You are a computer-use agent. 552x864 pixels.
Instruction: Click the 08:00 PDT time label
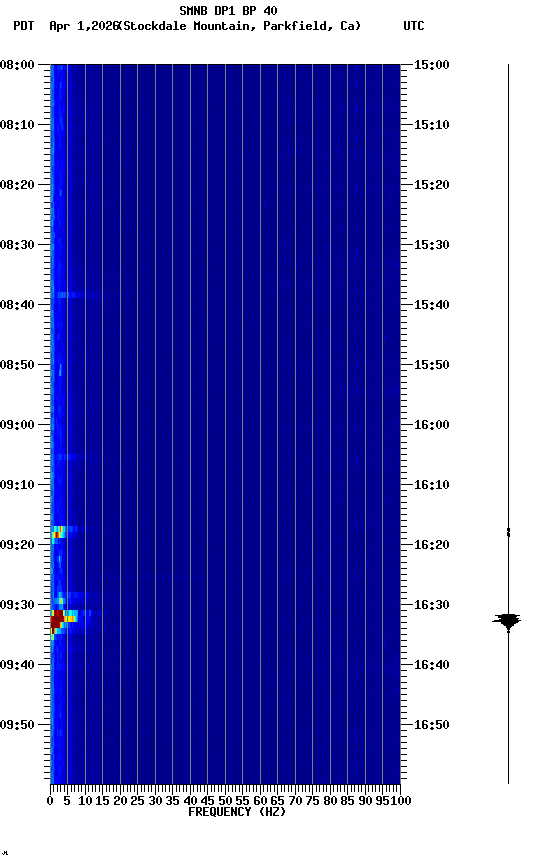click(17, 65)
